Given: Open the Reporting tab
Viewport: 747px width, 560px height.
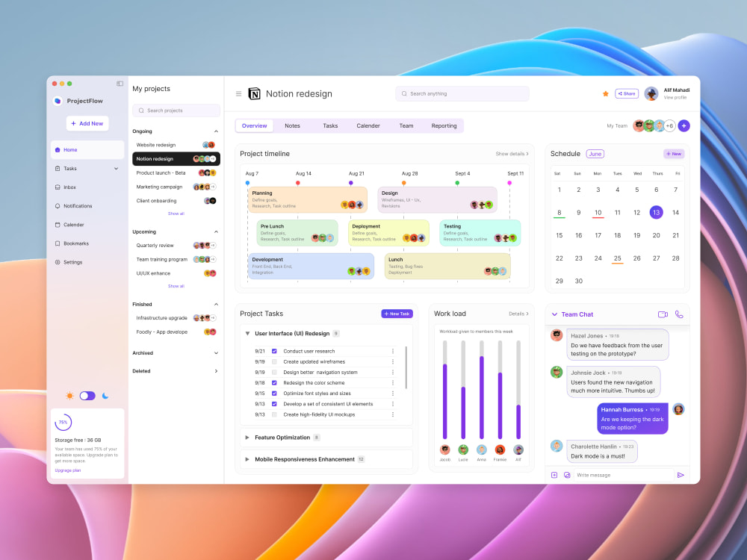Looking at the screenshot, I should (444, 125).
